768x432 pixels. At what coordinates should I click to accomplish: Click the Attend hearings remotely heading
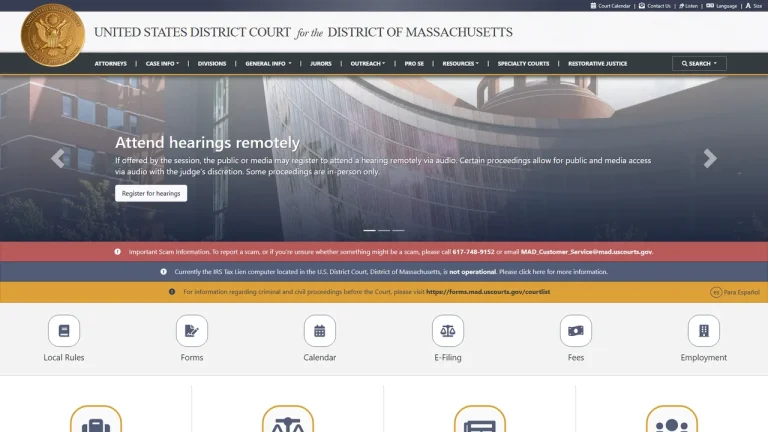[207, 143]
